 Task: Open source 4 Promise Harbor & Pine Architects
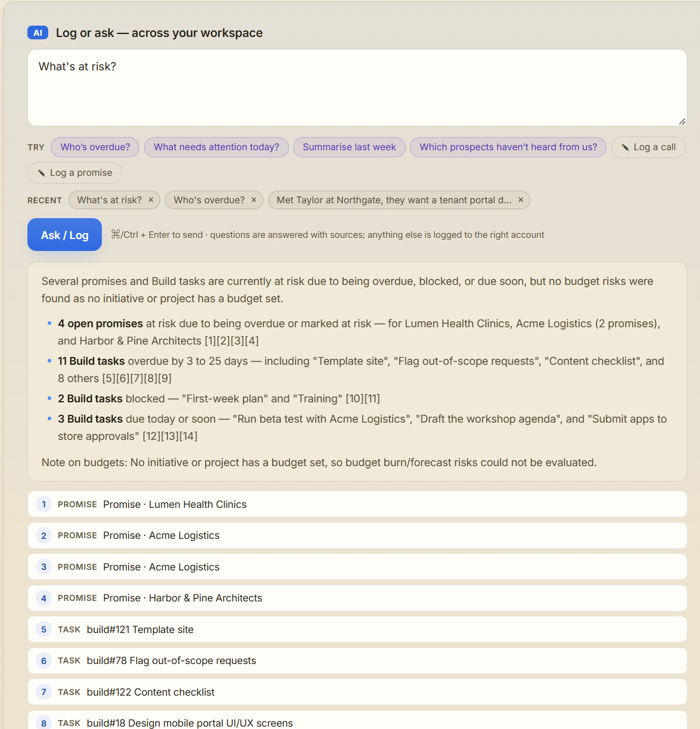pyautogui.click(x=357, y=598)
